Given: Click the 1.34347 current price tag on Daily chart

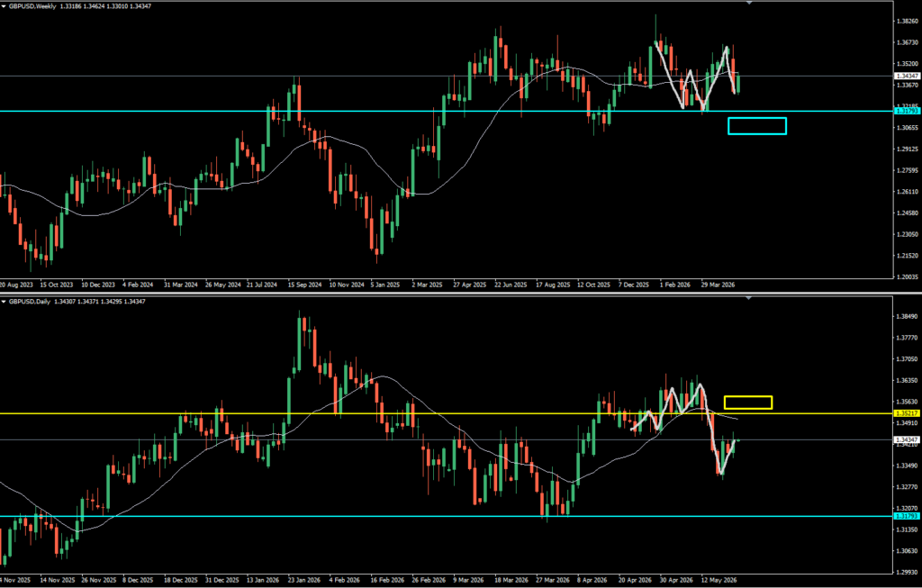Looking at the screenshot, I should tap(906, 439).
